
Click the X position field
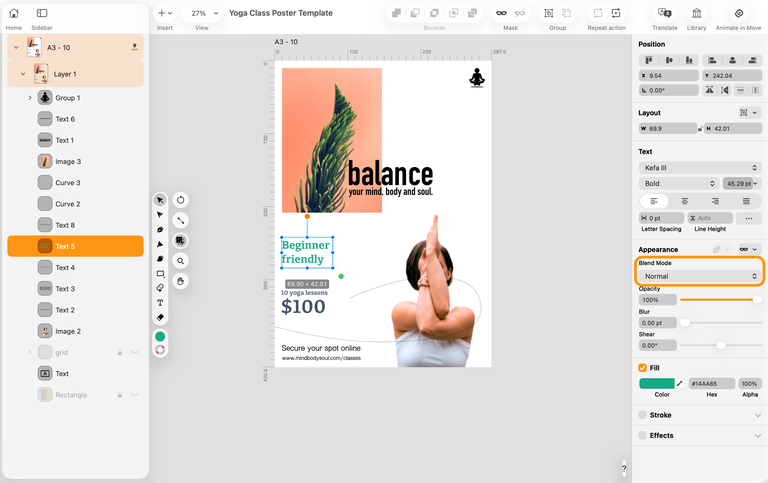click(x=669, y=75)
